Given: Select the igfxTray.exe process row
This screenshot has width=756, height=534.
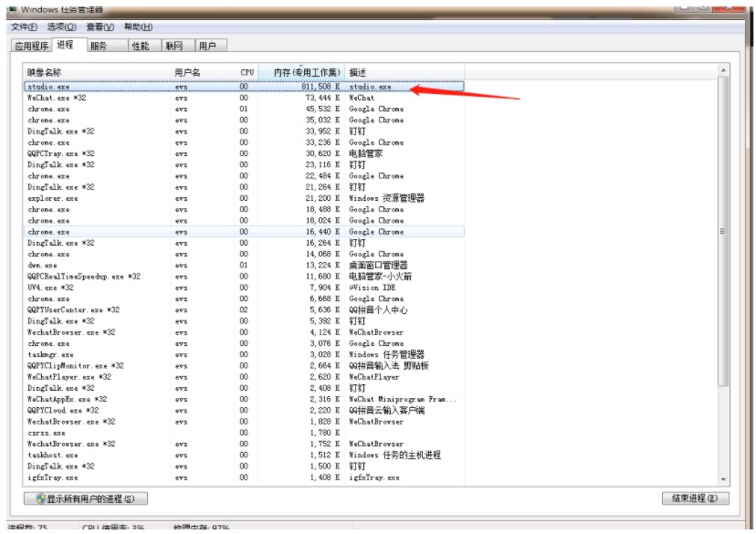Looking at the screenshot, I should click(x=244, y=477).
